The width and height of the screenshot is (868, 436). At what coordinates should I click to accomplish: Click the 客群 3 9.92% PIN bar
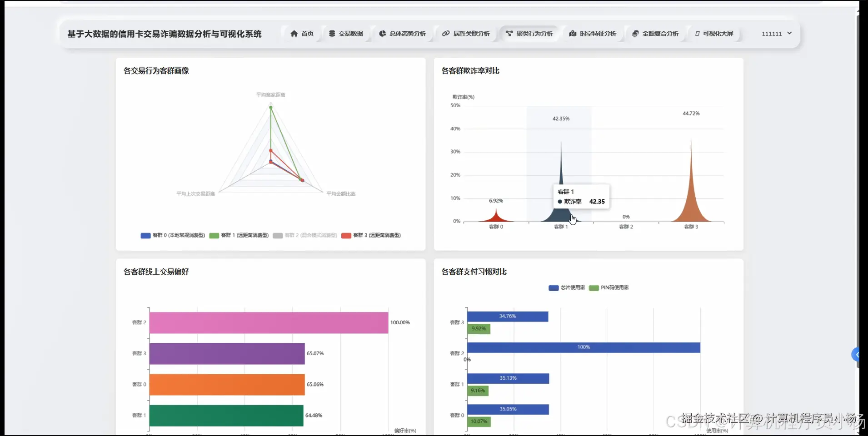pos(479,328)
